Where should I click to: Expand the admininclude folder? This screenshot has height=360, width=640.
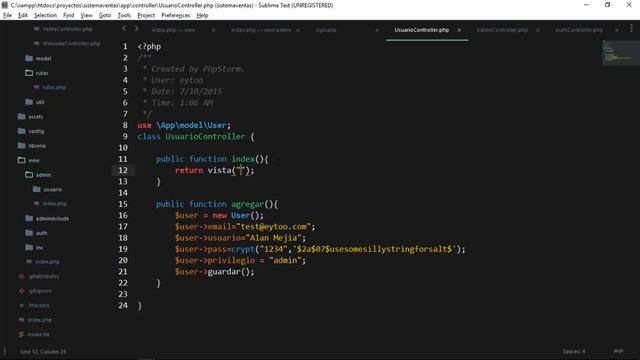(x=52, y=218)
